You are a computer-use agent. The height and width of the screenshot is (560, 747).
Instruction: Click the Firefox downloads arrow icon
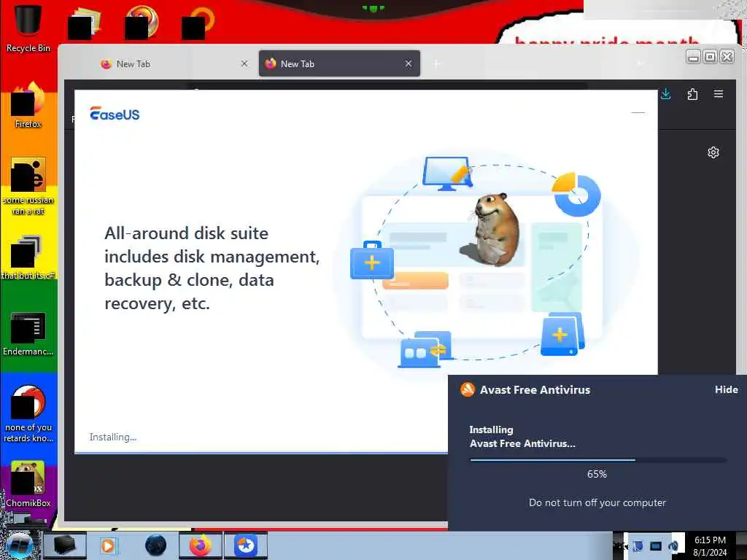pos(665,94)
